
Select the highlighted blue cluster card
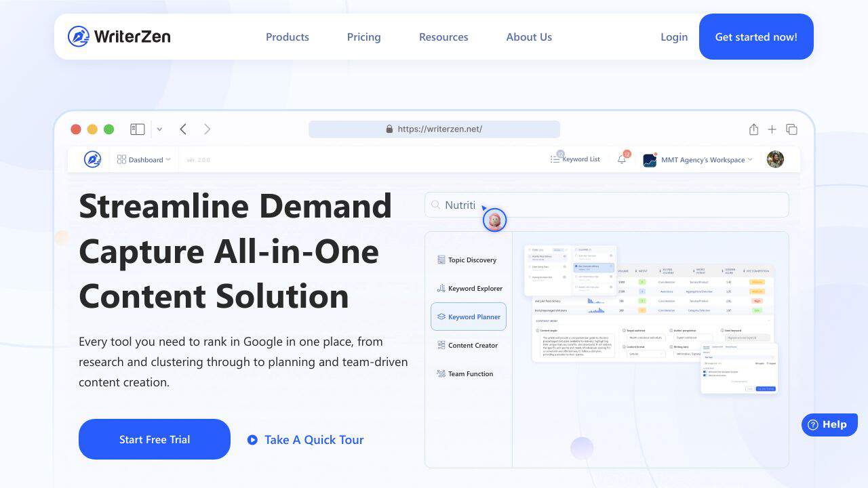tap(594, 267)
